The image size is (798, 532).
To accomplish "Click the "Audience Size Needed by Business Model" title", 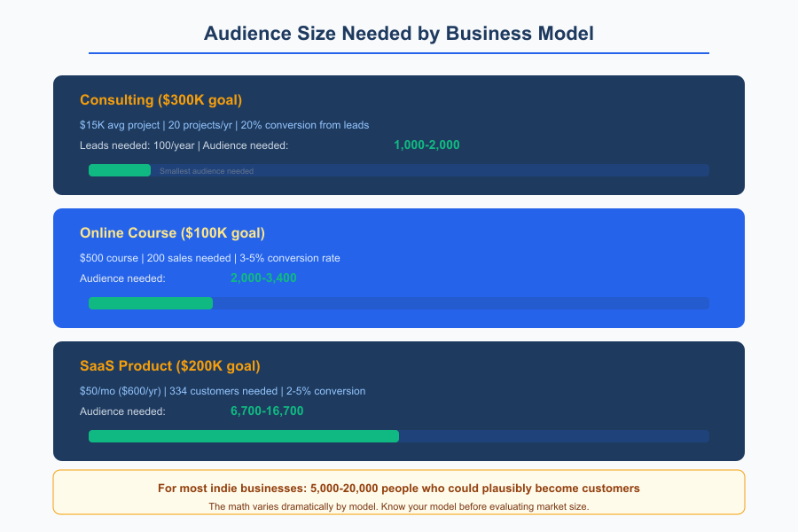I will (398, 34).
